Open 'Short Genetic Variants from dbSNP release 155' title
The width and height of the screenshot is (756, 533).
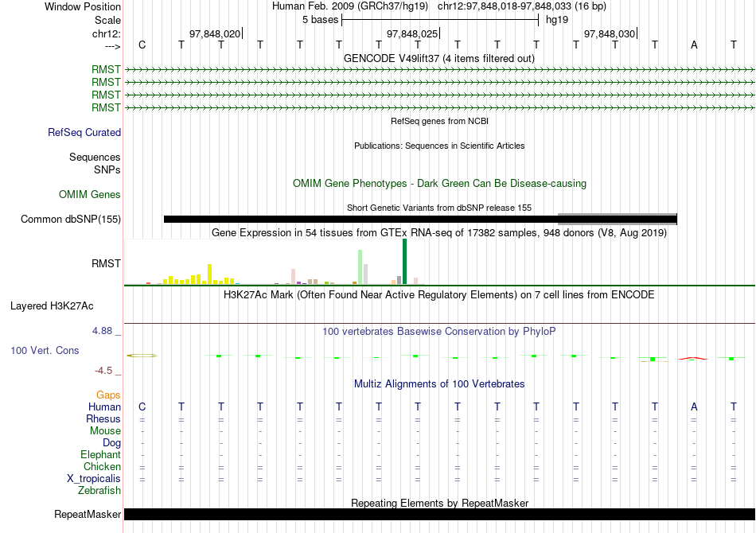point(439,208)
